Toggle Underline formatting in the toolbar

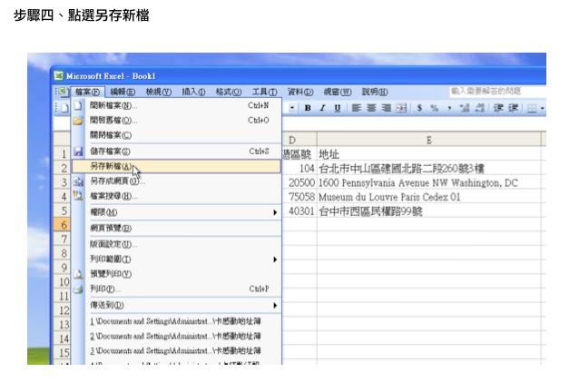pyautogui.click(x=337, y=108)
